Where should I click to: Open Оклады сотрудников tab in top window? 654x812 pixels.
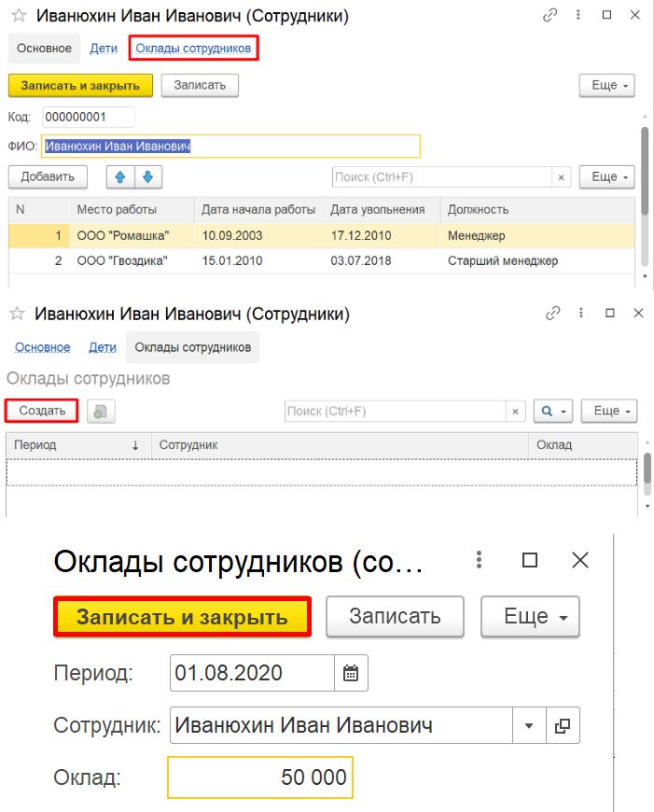(x=193, y=49)
